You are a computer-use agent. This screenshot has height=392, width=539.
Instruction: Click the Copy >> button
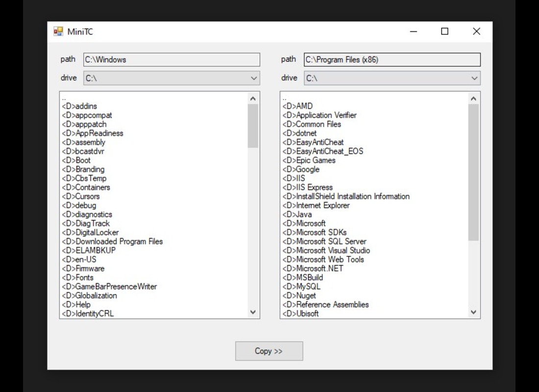(x=269, y=351)
